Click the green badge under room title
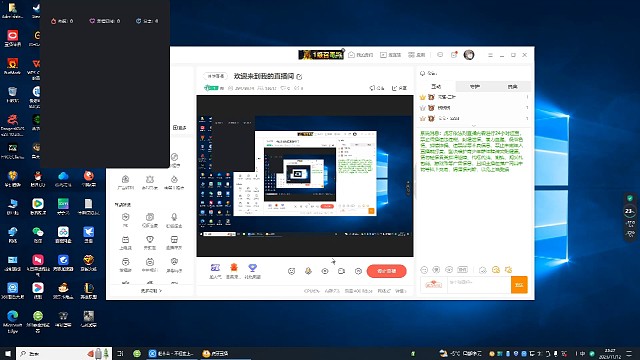Image resolution: width=640 pixels, height=360 pixels. (211, 88)
